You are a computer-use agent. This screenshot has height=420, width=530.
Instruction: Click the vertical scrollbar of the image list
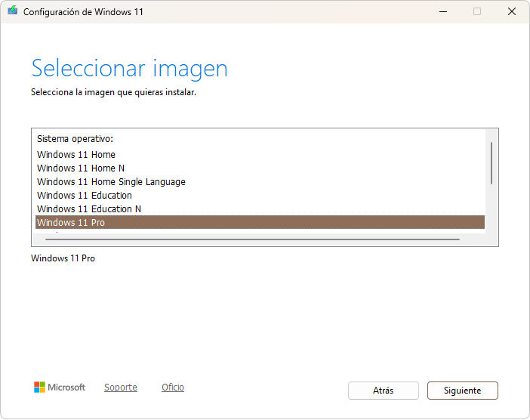click(491, 163)
